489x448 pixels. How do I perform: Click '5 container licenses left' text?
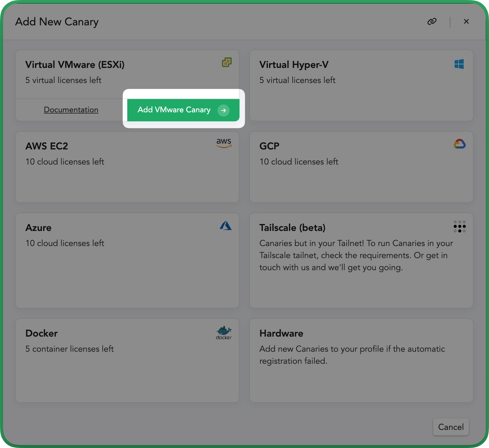70,349
